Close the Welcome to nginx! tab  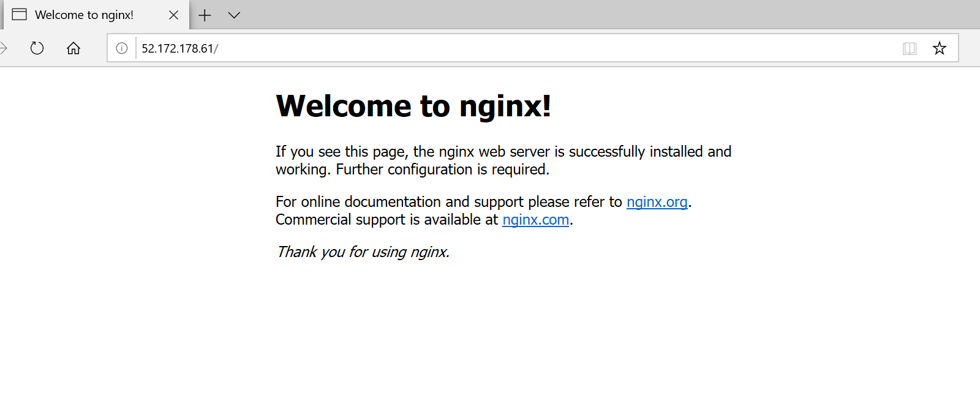tap(174, 15)
